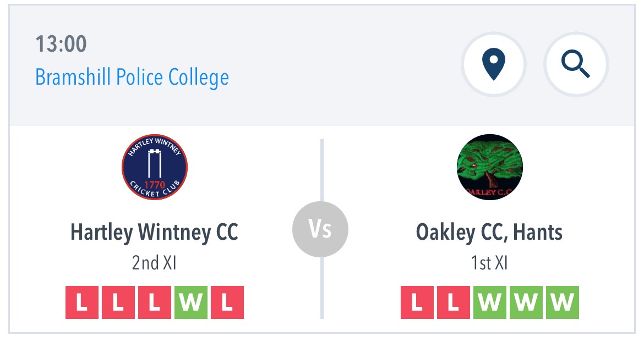The image size is (644, 342).
Task: Click Hartley Wintney's third L result badge
Action: (155, 302)
